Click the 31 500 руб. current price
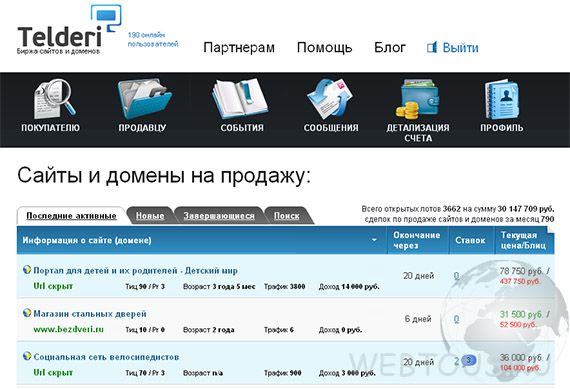This screenshot has height=389, width=570. [521, 314]
